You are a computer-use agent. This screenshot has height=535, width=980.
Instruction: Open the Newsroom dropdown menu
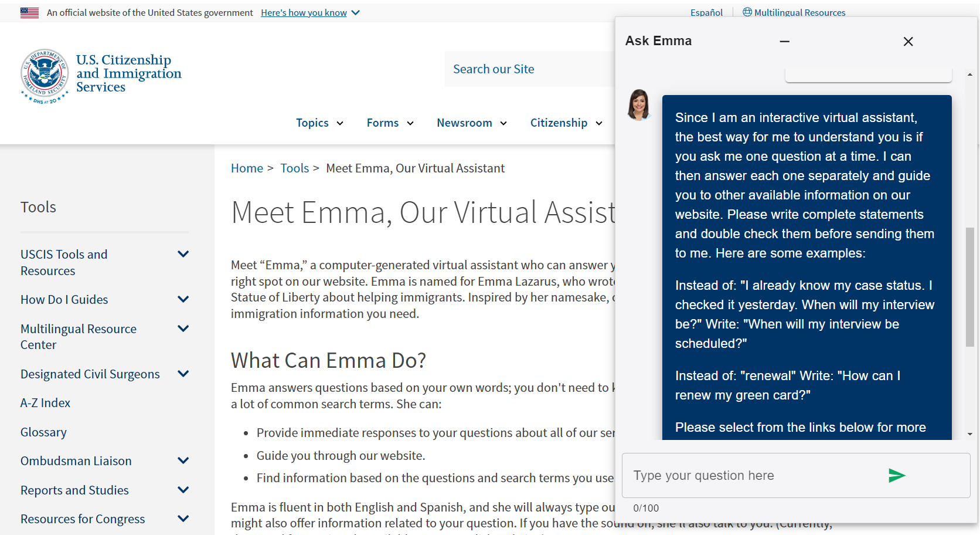click(x=472, y=123)
